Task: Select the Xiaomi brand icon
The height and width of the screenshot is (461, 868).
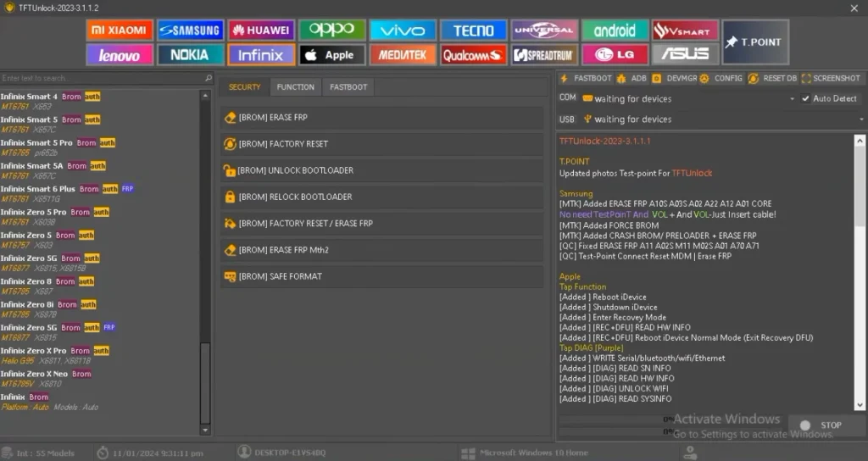Action: click(119, 31)
